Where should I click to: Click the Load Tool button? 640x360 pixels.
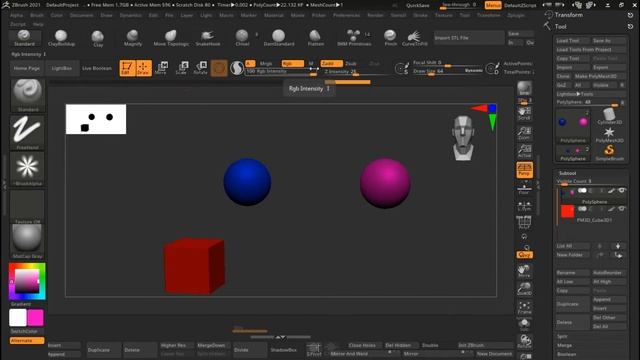[x=573, y=41]
